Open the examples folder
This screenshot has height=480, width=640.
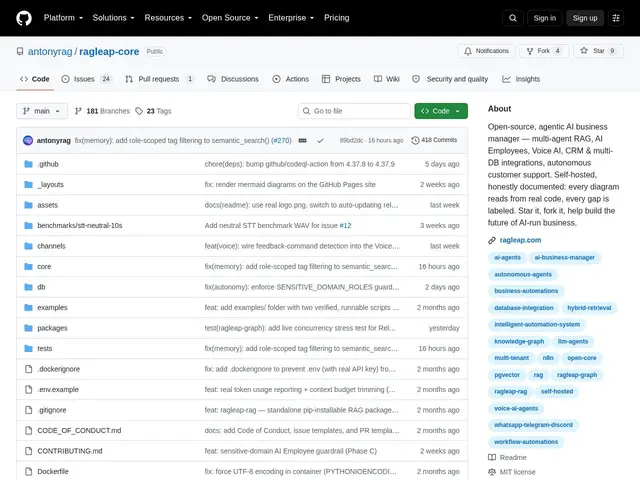52,307
